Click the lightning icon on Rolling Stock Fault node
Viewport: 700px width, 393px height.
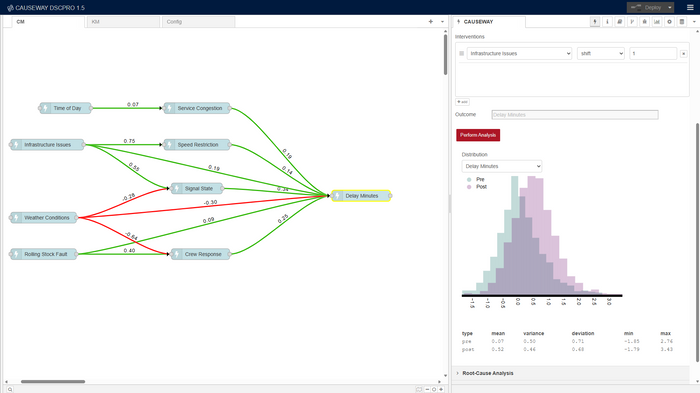click(16, 254)
